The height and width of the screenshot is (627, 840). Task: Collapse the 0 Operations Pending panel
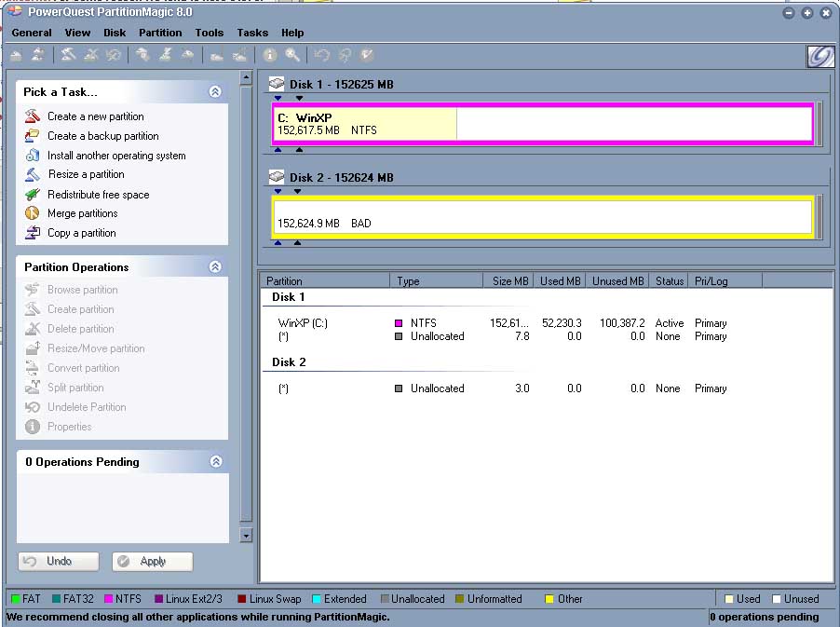(215, 461)
